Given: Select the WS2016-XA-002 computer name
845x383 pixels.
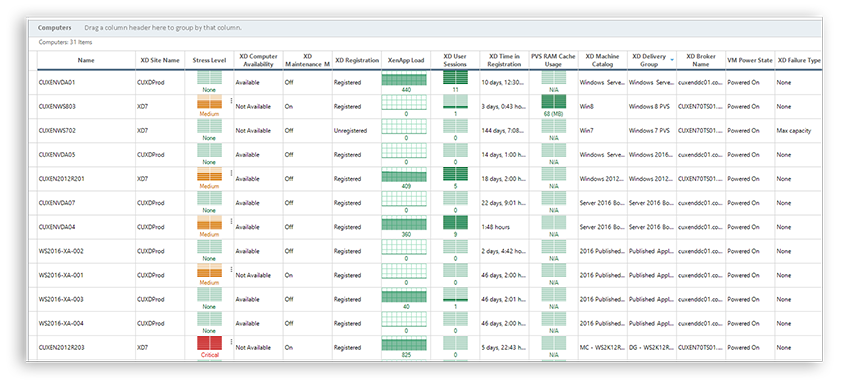Looking at the screenshot, I should [61, 251].
